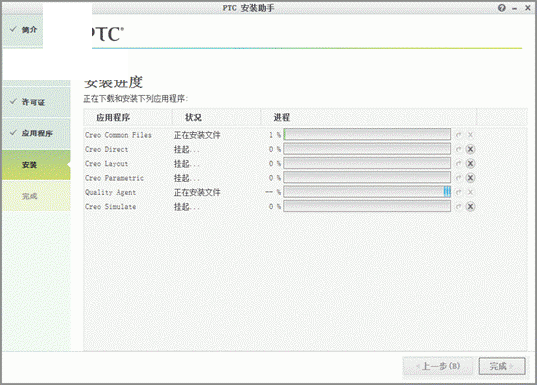
Task: Click the 1 % value for Creo Common Files
Action: [x=275, y=135]
